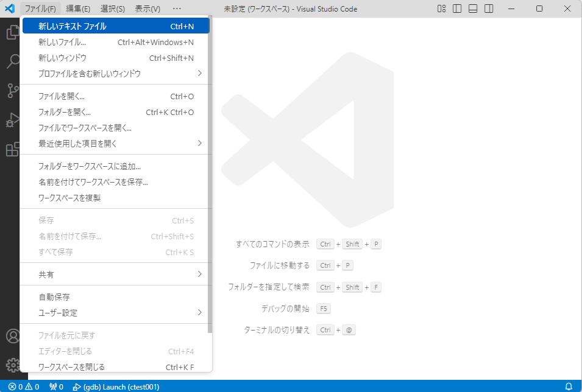Choose 新しいファイル... menu entry

[x=116, y=42]
